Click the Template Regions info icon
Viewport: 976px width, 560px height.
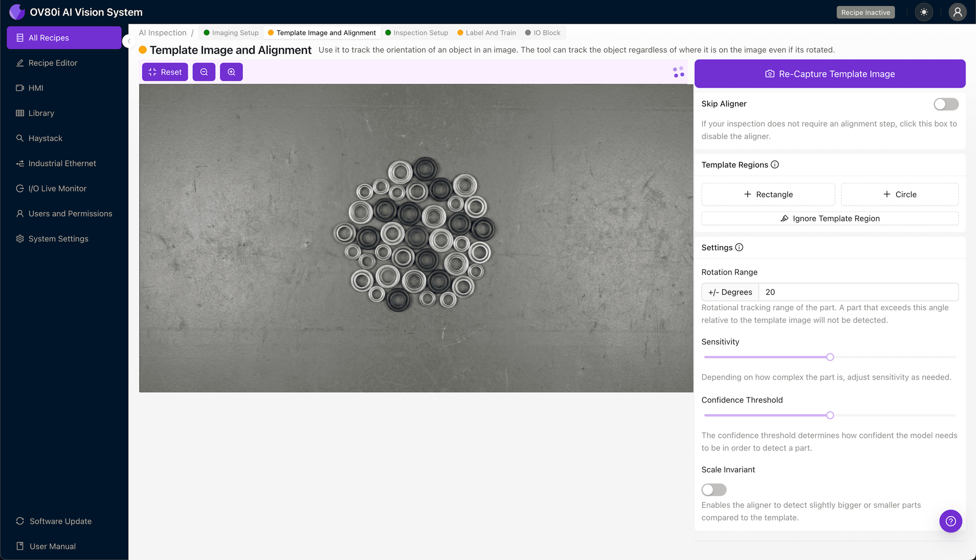point(775,164)
